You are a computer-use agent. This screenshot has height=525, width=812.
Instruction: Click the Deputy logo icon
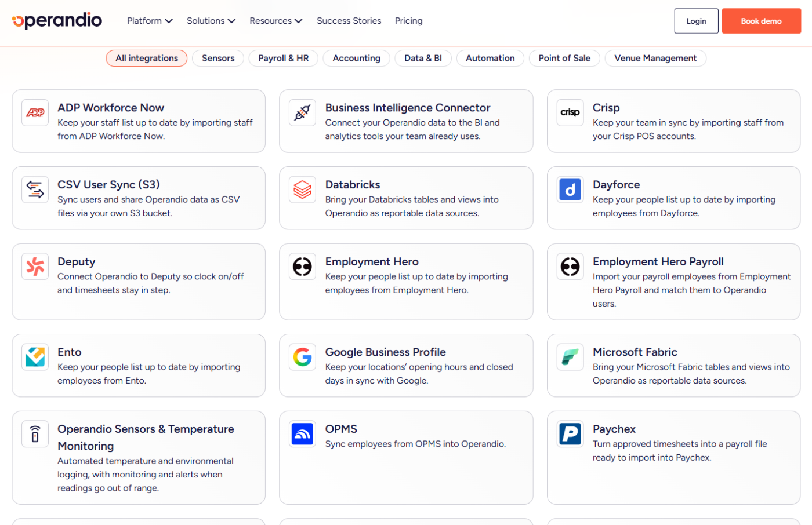35,267
